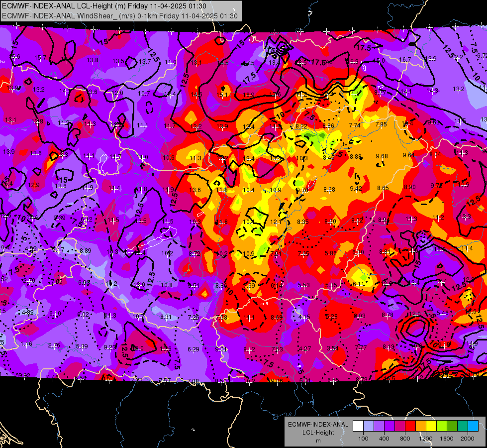Viewport: 487px width, 448px height.
Task: Click the WindShear 0-1km title line
Action: [x=120, y=16]
